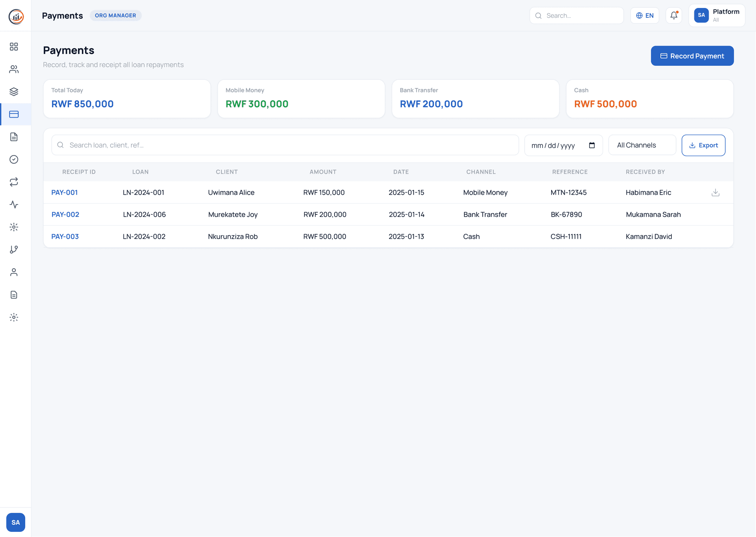The height and width of the screenshot is (537, 756).
Task: Open loan payment PAY-003 details
Action: tap(65, 236)
